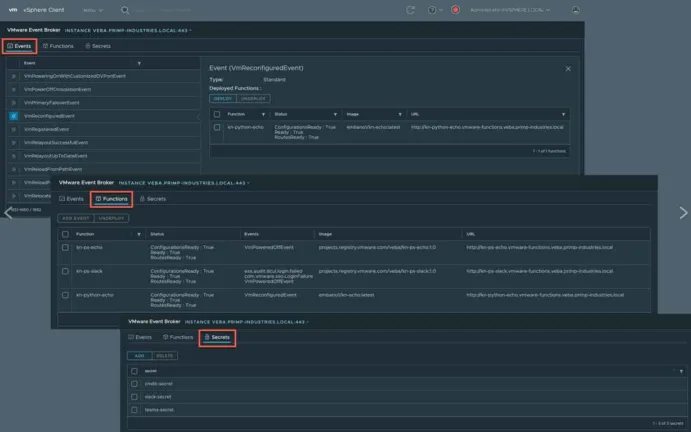Screen dimensions: 691x432
Task: Click the ADD secret button
Action: (x=139, y=356)
